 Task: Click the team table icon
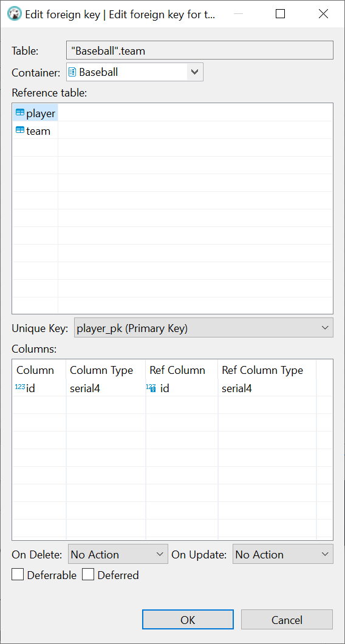click(x=19, y=130)
